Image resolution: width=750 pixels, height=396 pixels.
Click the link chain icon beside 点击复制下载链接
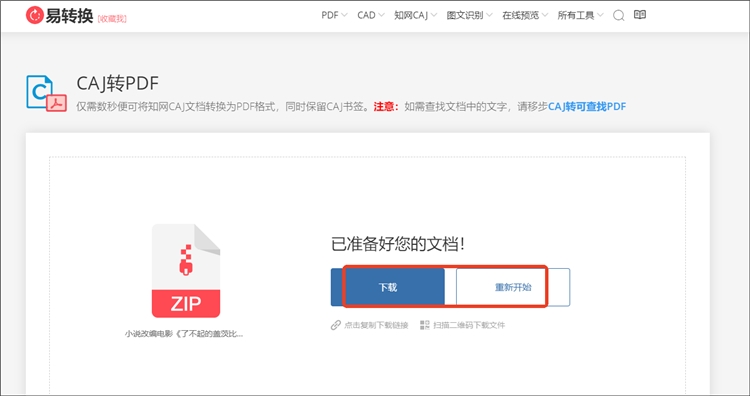coord(336,325)
